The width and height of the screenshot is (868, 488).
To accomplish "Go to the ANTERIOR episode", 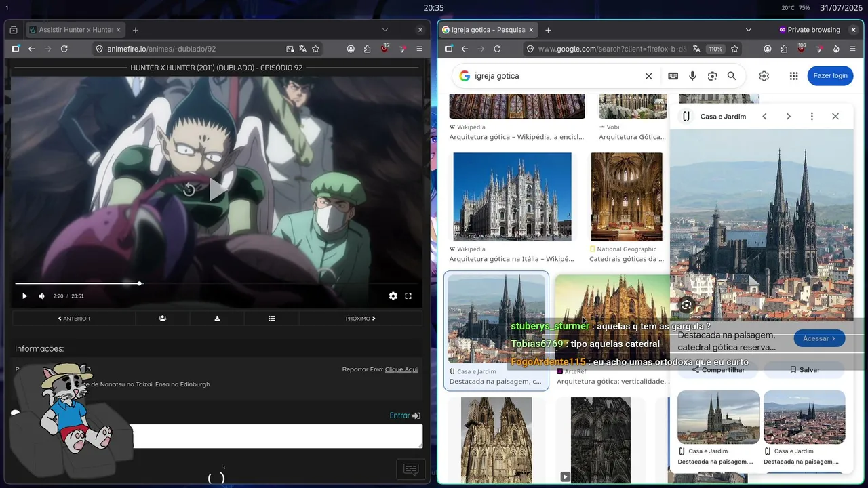I will [x=74, y=318].
